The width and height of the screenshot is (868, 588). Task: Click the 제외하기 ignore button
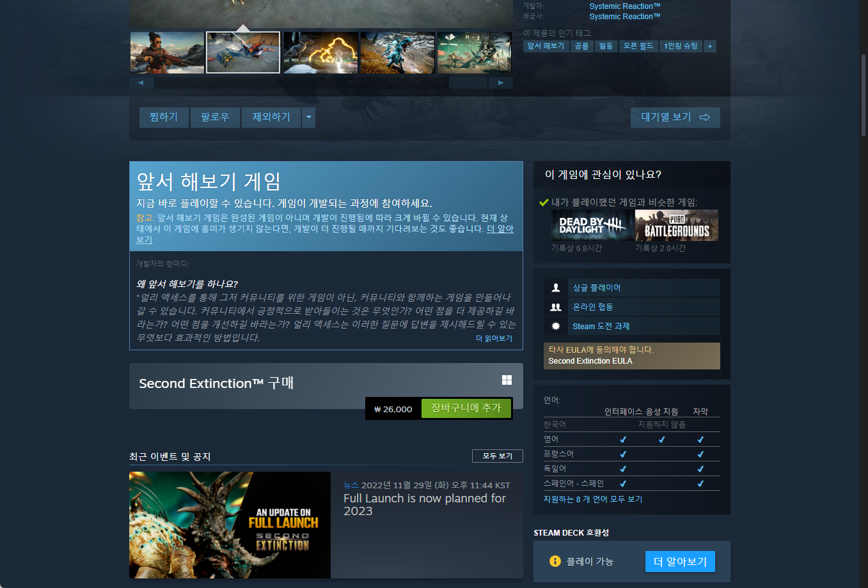point(271,118)
